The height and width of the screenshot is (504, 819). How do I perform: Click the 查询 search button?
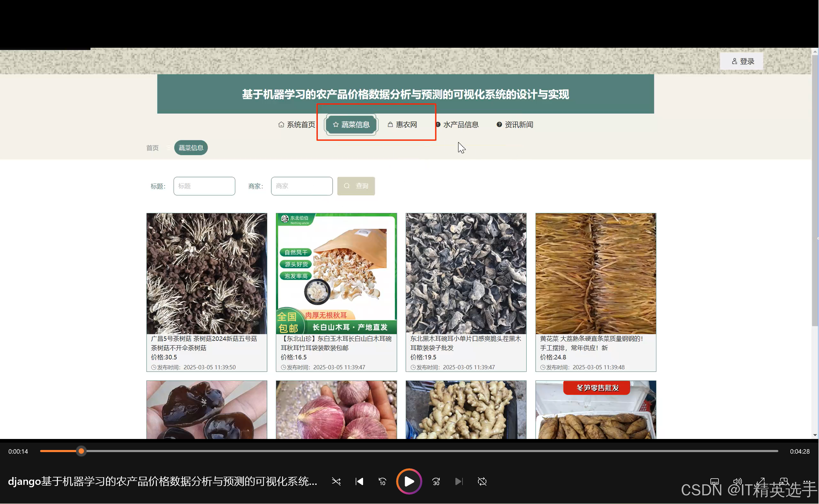356,186
